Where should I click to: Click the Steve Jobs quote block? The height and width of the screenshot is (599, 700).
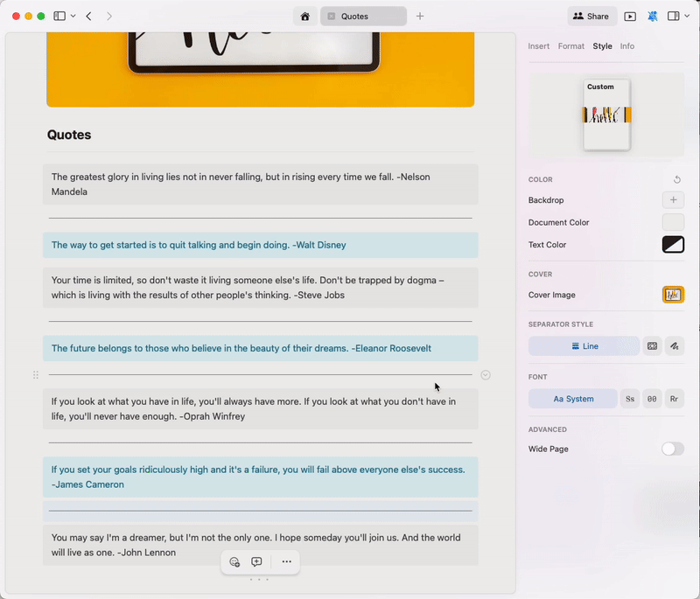pyautogui.click(x=260, y=288)
